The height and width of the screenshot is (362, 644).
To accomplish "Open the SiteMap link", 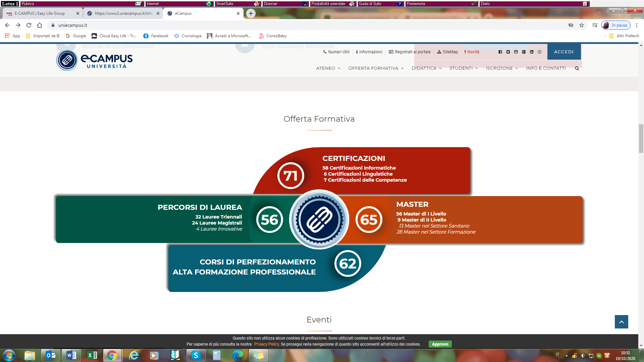I will tap(447, 52).
